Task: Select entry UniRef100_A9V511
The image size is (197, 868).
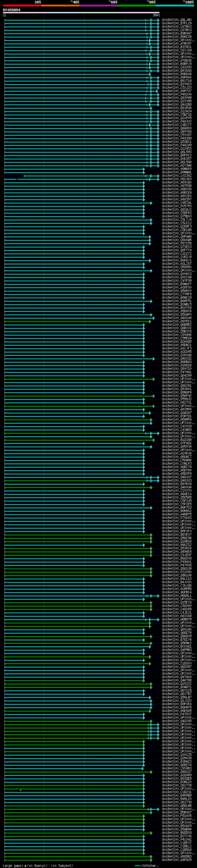Action: [177, 321]
